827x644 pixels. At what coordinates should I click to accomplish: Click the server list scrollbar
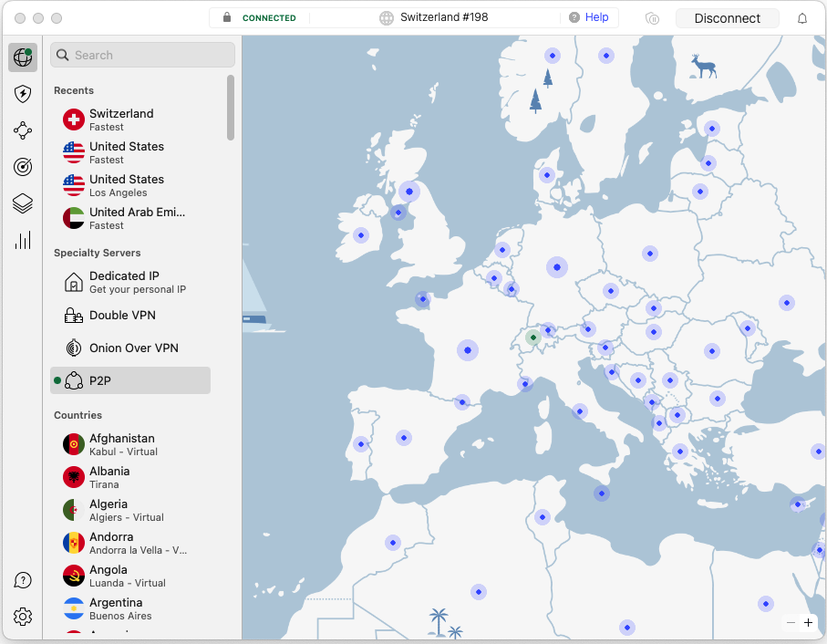(231, 108)
